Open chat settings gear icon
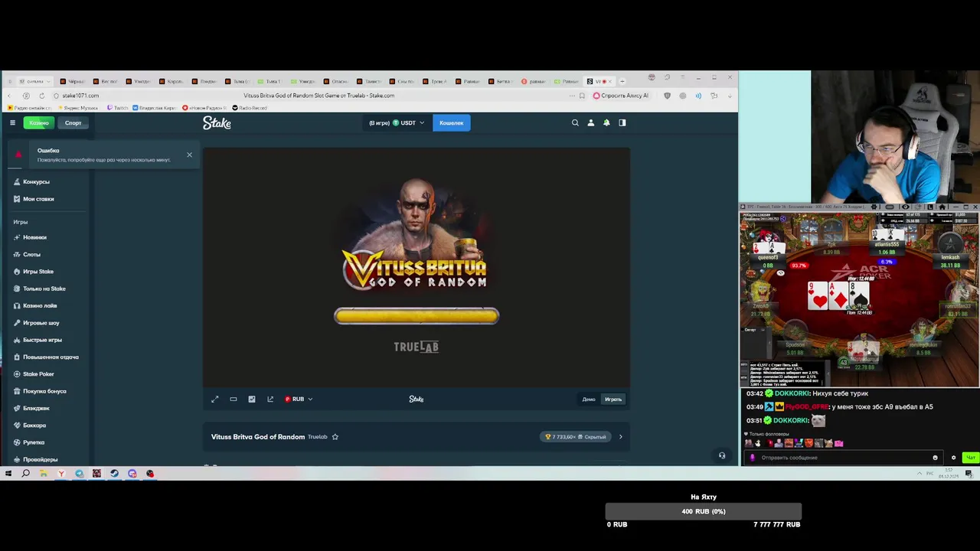This screenshot has width=980, height=551. coord(953,458)
